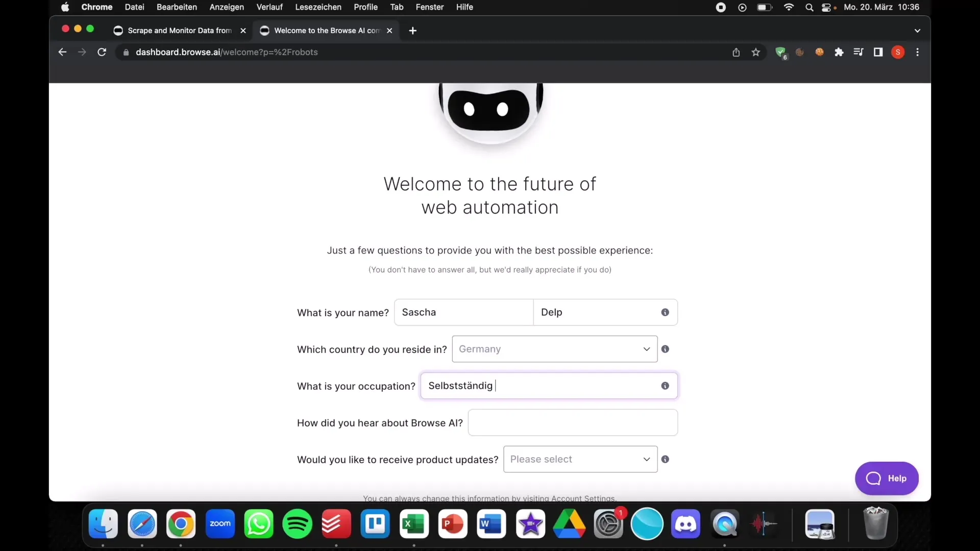Open Zoom from the dock
The height and width of the screenshot is (551, 980).
pos(220,524)
